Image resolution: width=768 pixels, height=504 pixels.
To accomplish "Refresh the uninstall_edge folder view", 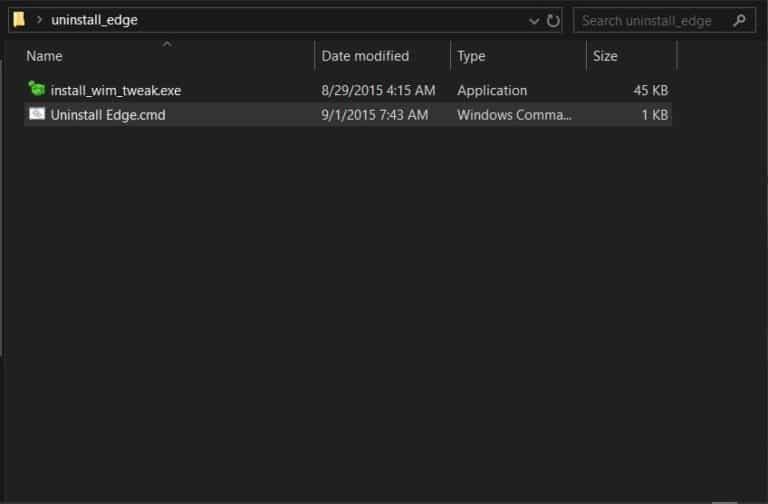I will (553, 21).
